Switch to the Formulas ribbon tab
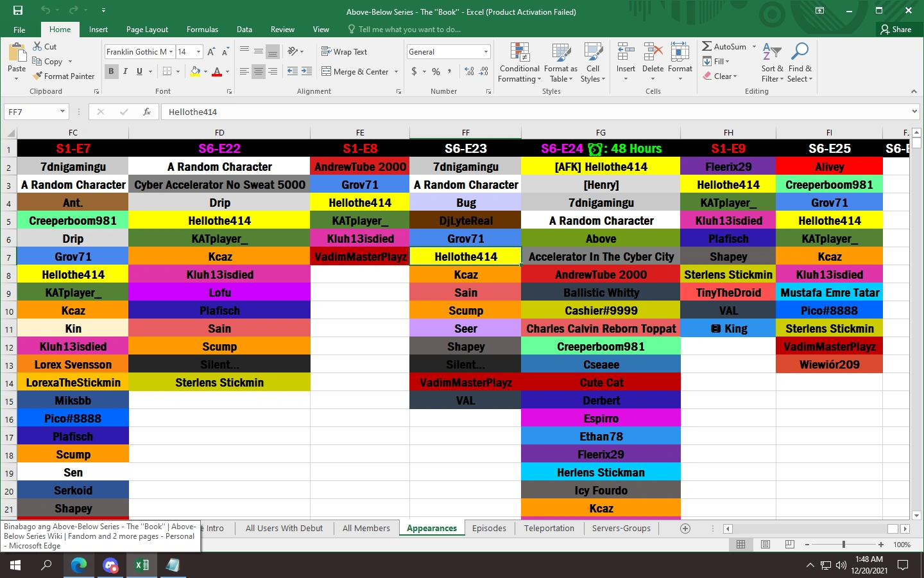Viewport: 924px width, 578px height. pos(202,30)
